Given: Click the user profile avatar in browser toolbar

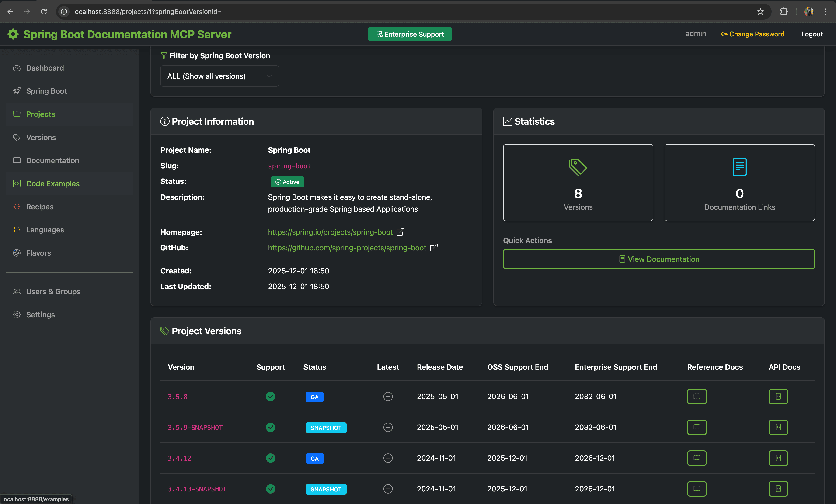Looking at the screenshot, I should click(809, 11).
